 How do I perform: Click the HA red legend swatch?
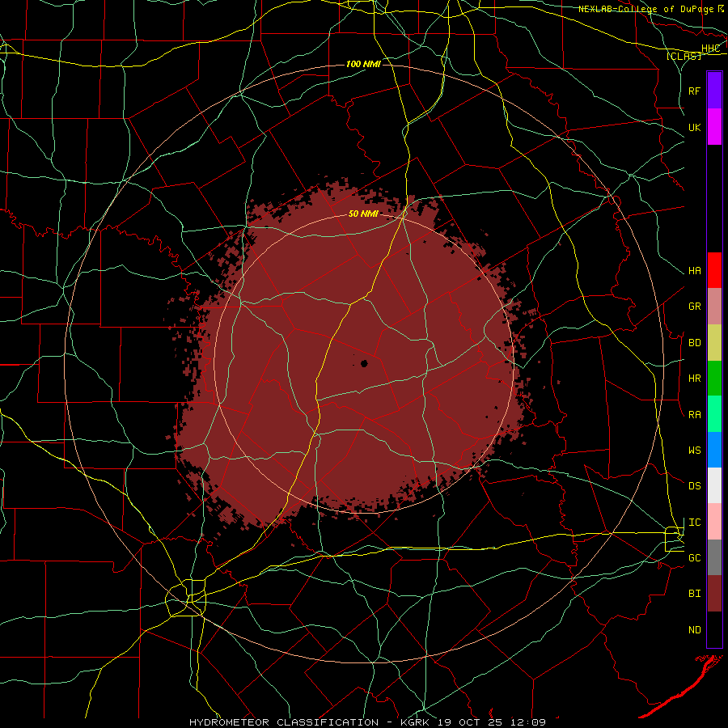(x=714, y=270)
